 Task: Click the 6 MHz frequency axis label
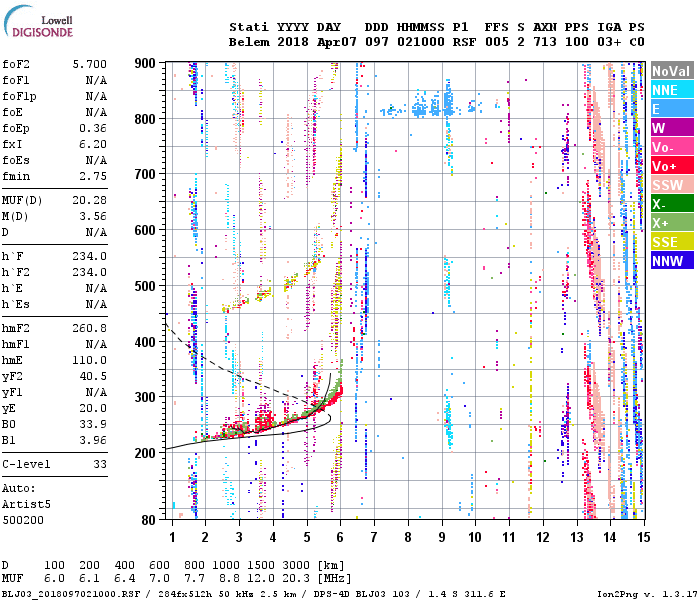[x=340, y=537]
